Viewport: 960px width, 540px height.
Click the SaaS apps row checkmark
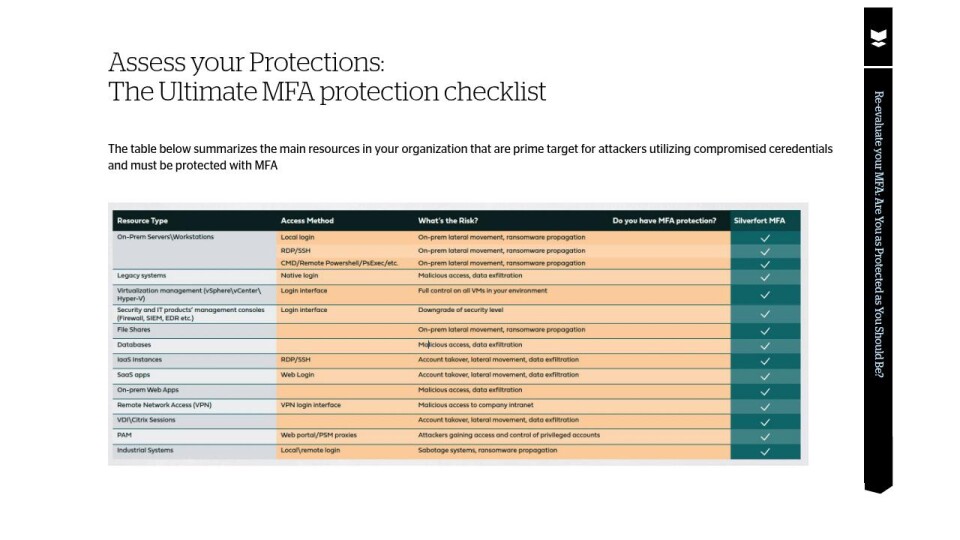click(x=765, y=375)
